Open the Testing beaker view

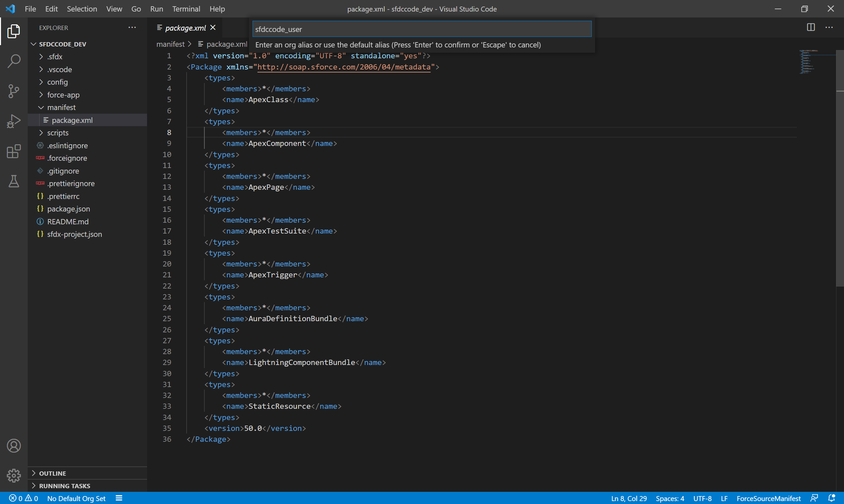click(x=14, y=182)
